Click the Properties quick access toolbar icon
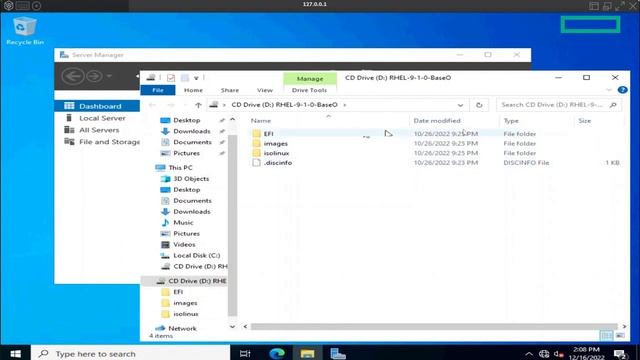The image size is (640, 360). [171, 78]
